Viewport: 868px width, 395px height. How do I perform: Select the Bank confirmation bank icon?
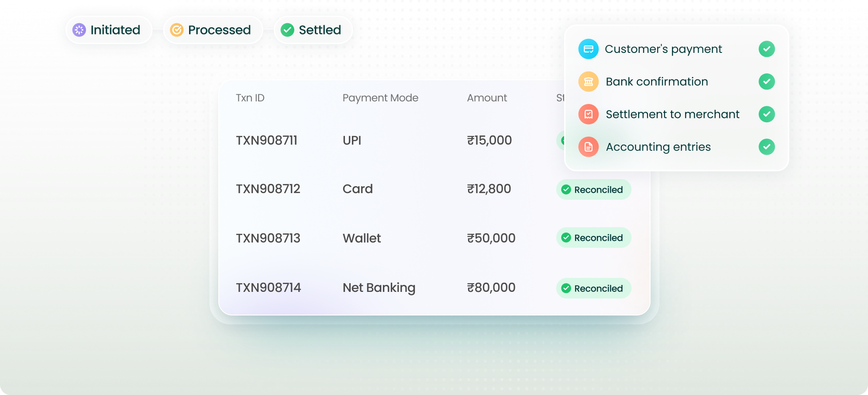[588, 82]
